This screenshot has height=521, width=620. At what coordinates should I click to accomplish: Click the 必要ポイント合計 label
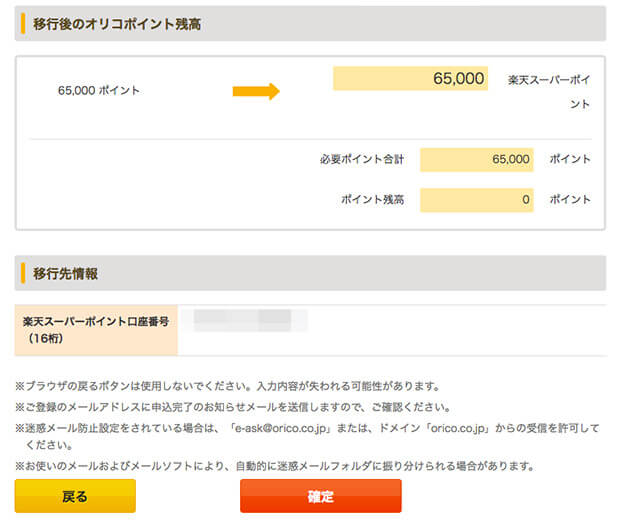point(362,160)
